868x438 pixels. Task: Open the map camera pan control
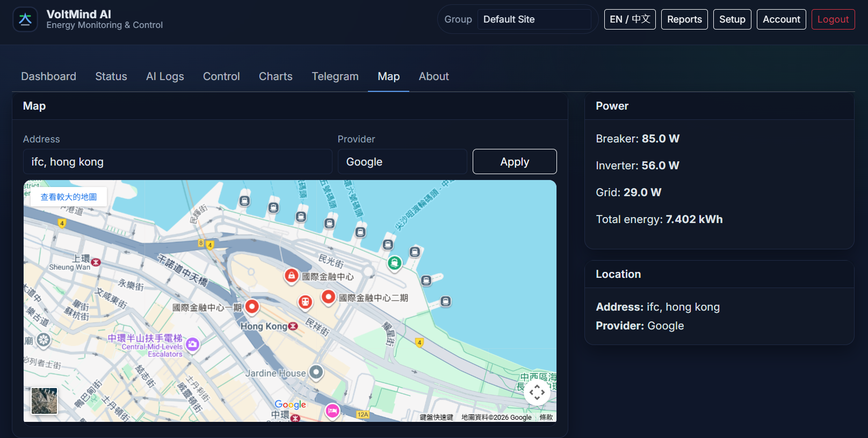click(537, 392)
